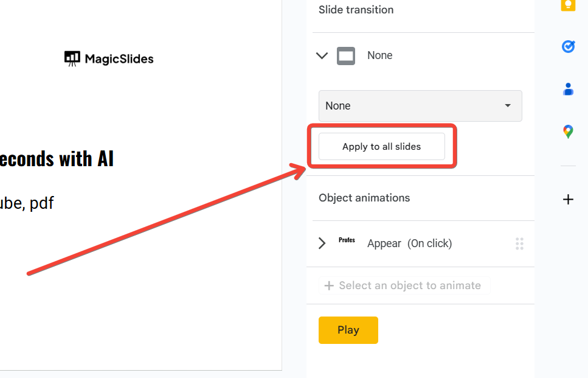Viewport: 588px width, 378px height.
Task: Click the Slide transition heading
Action: pos(356,10)
